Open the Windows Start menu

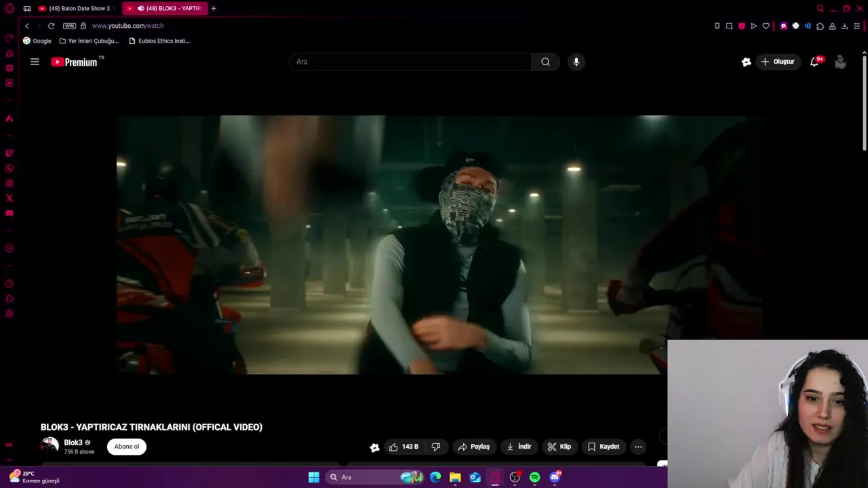pyautogui.click(x=314, y=477)
